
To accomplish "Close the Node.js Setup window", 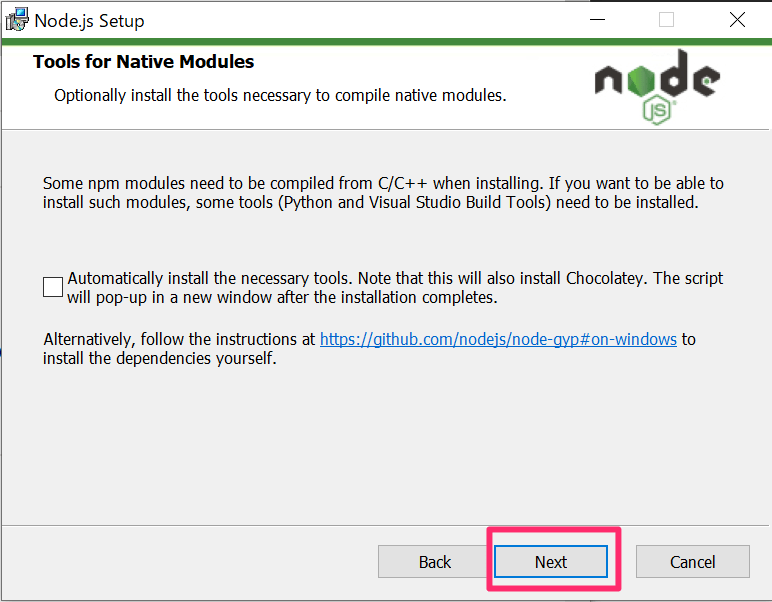I will coord(737,20).
